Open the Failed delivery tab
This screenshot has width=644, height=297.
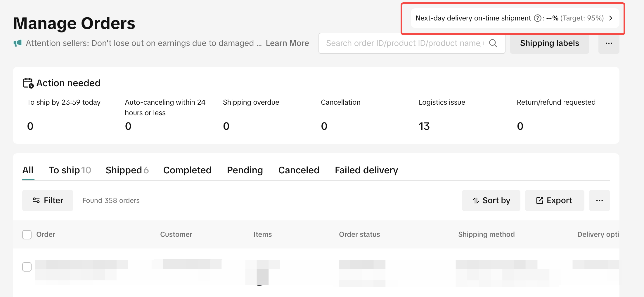[366, 170]
